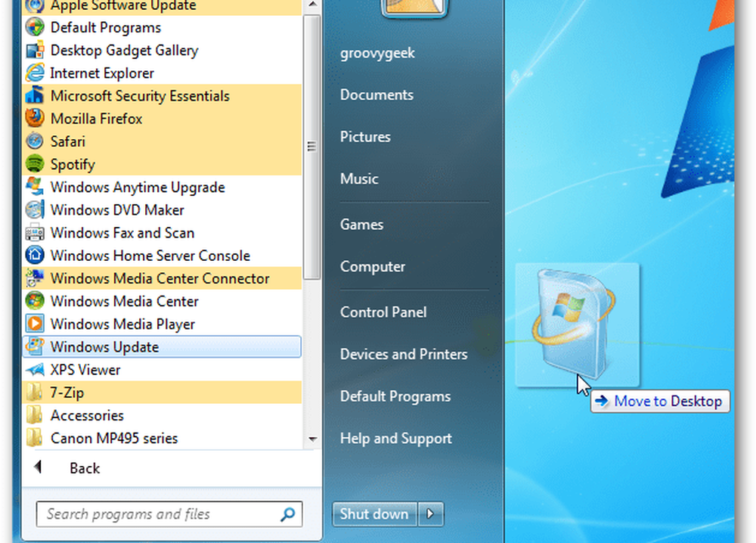The image size is (756, 543).
Task: Open Microsoft Security Essentials
Action: click(139, 96)
